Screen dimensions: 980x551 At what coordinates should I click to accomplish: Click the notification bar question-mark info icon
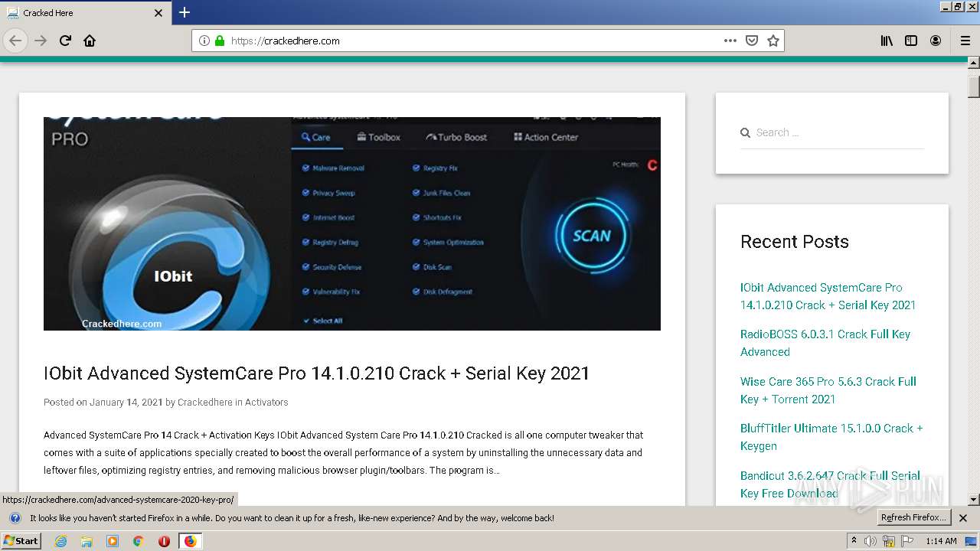click(15, 518)
